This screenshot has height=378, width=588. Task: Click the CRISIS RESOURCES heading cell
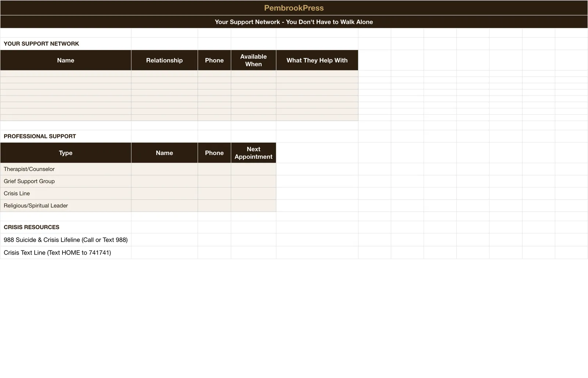tap(66, 227)
